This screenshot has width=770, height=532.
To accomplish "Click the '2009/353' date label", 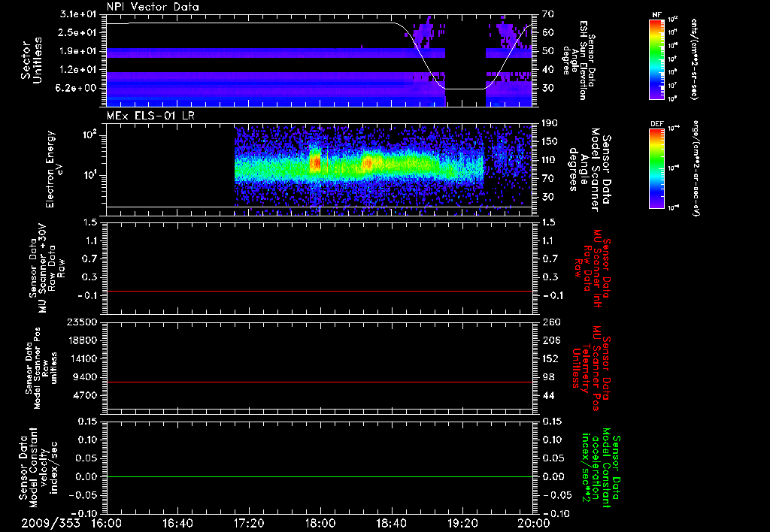I will 50,523.
